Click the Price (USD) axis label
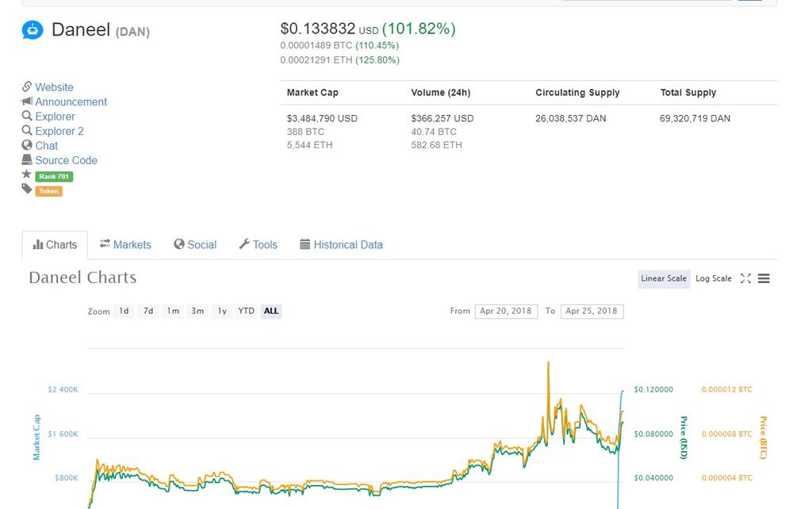The image size is (812, 509). coord(684,438)
